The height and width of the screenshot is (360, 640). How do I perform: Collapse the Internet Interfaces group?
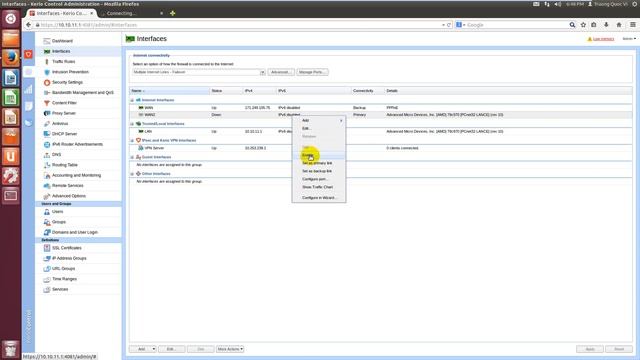(x=132, y=100)
